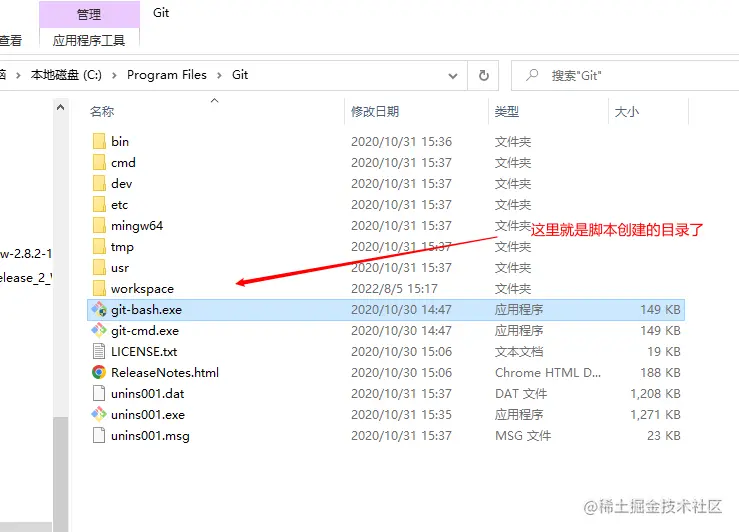Select the dev folder name
This screenshot has height=532, width=739.
(122, 183)
